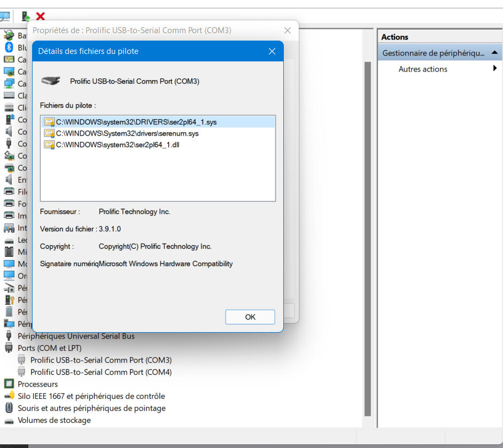The image size is (503, 448).
Task: Click the provider value Prolific Technology Inc.
Action: point(134,211)
